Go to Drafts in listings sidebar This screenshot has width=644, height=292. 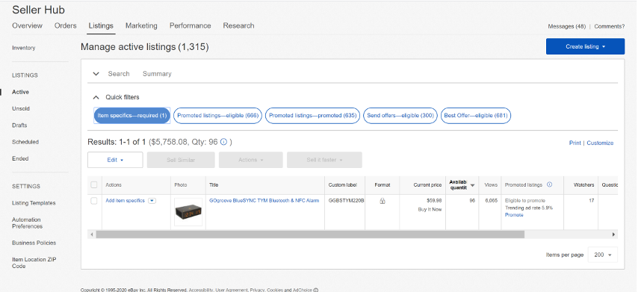click(19, 125)
